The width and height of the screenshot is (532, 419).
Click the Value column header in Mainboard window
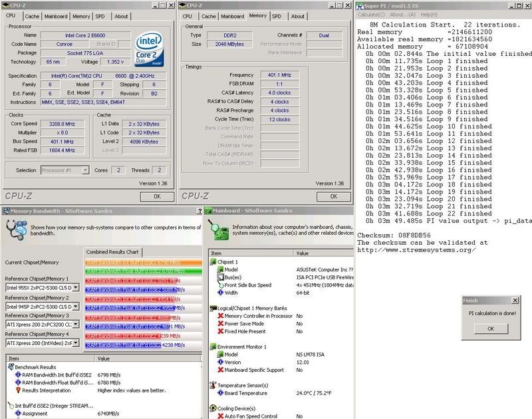click(x=324, y=253)
